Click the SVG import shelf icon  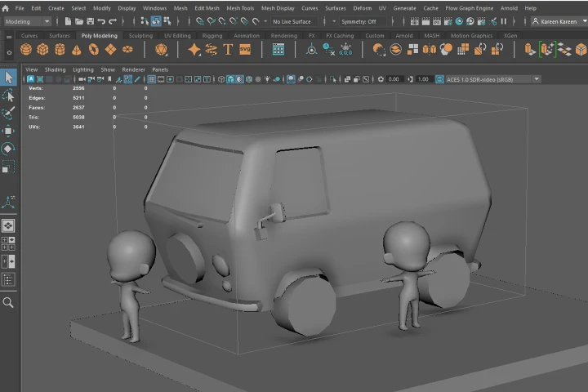click(245, 50)
